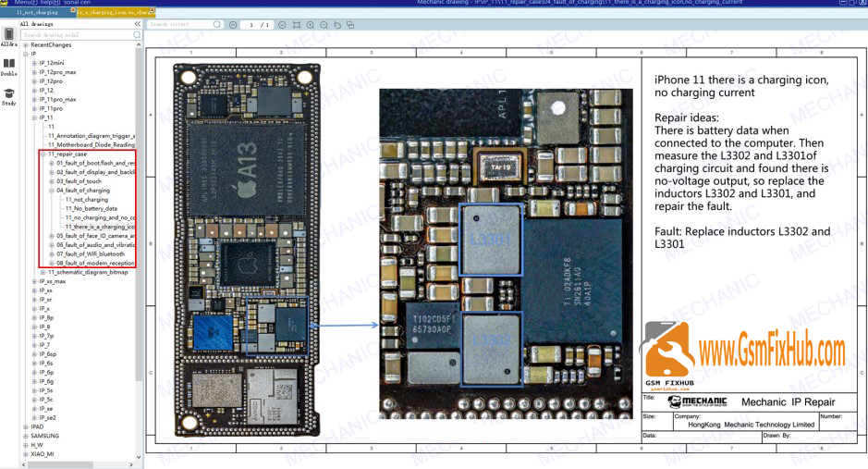
Task: Select the IP_se2 tree item
Action: (48, 417)
